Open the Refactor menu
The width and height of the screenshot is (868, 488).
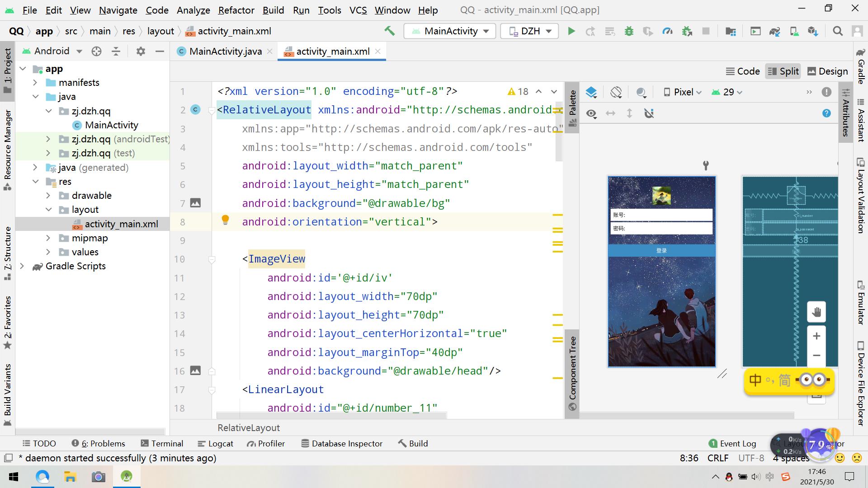pos(236,10)
